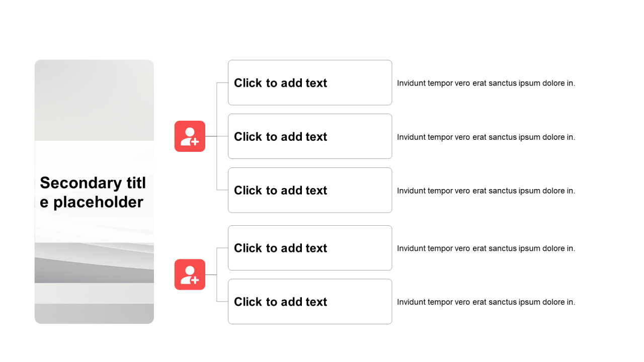Select the fourth 'Click to add text' box
Viewport: 644px width, 362px height.
pos(310,248)
